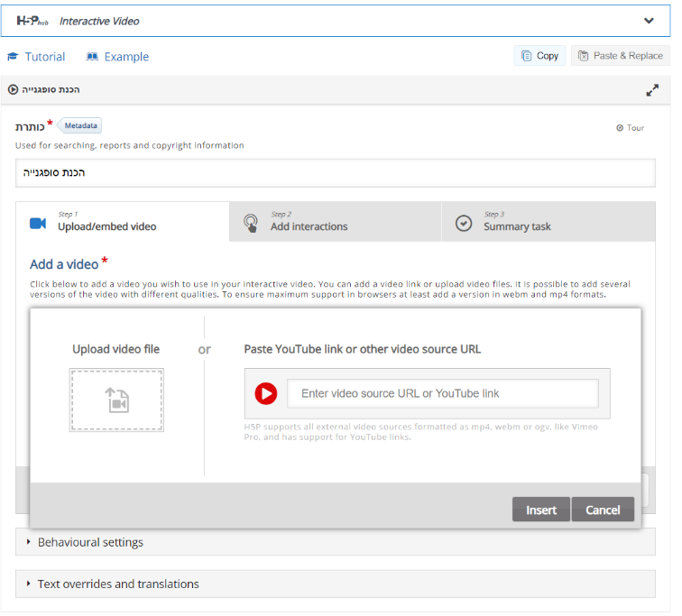Image resolution: width=682 pixels, height=616 pixels.
Task: Open the Metadata button next to title
Action: (x=81, y=125)
